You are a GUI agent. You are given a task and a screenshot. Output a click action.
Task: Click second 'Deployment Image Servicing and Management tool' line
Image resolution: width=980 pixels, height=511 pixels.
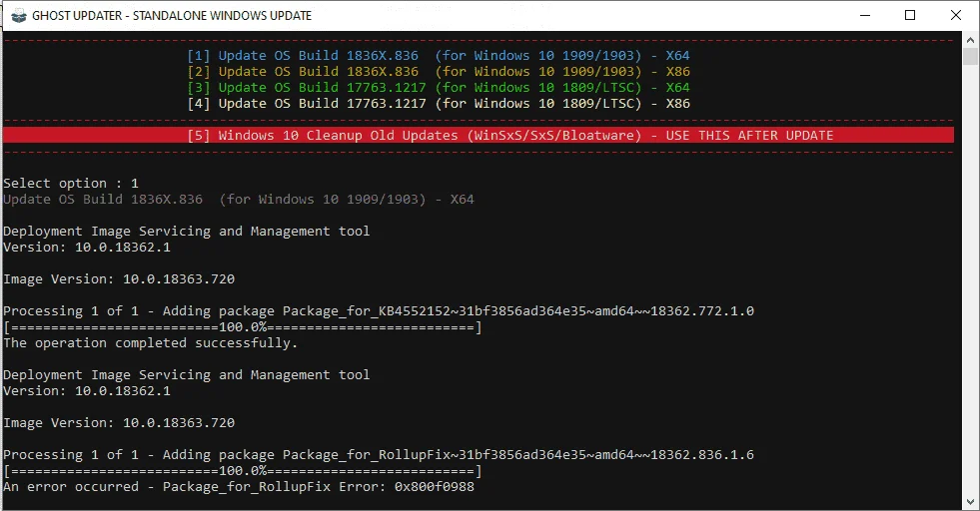point(186,375)
